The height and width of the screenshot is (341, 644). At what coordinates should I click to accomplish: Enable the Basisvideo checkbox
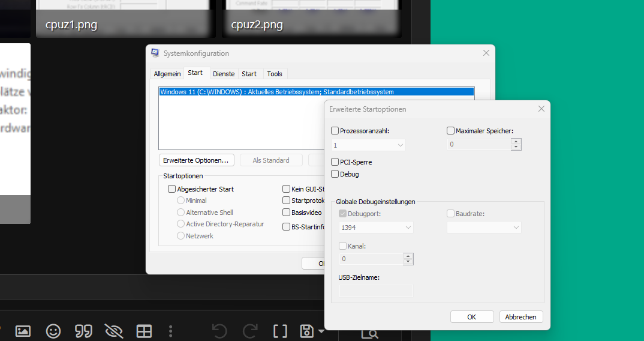(x=286, y=213)
